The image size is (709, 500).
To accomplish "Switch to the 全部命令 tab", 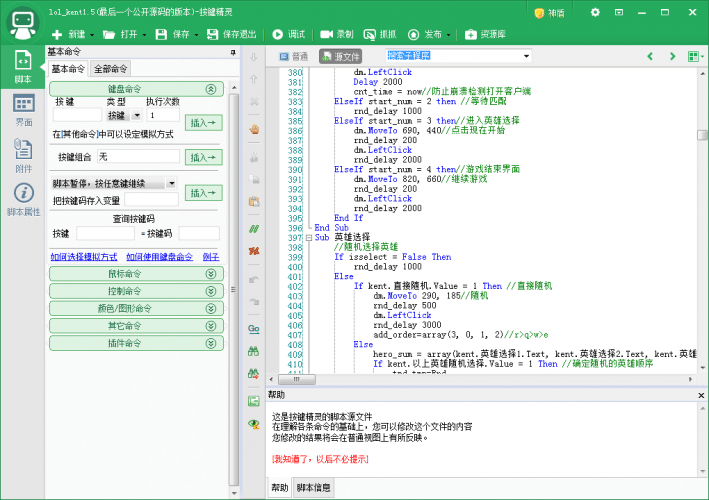I will [110, 69].
